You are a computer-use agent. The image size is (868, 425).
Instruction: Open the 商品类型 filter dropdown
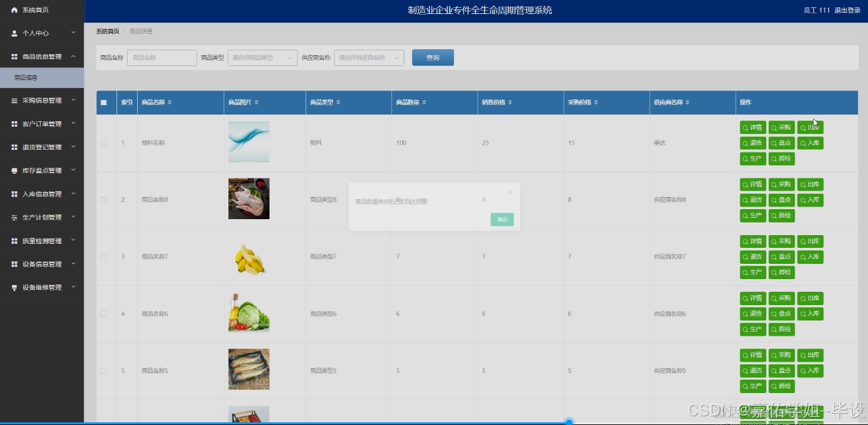(x=262, y=58)
